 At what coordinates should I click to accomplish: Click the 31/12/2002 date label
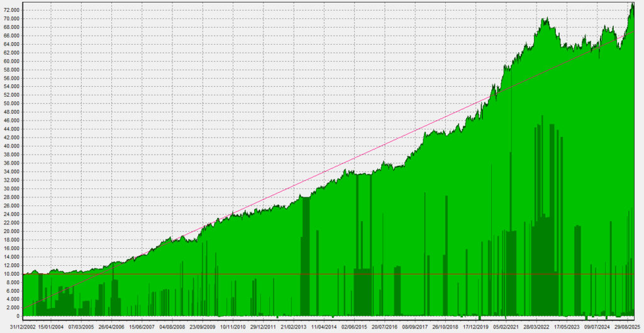22,327
